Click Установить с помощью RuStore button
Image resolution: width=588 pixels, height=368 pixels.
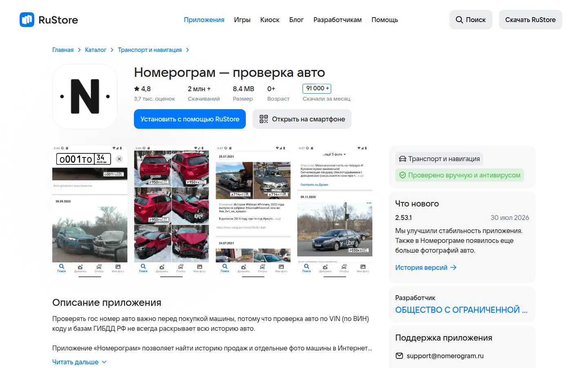(190, 119)
